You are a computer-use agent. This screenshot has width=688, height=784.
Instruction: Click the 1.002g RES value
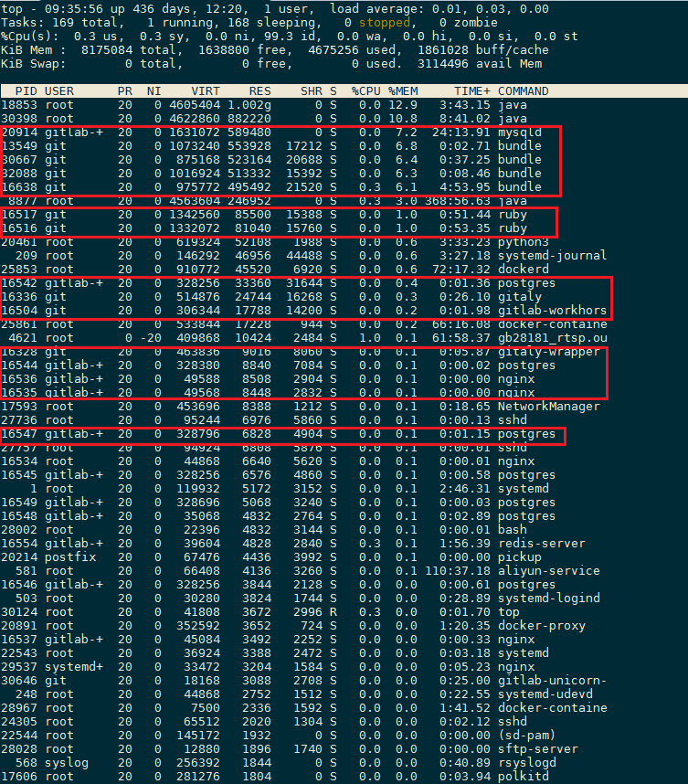pos(249,105)
